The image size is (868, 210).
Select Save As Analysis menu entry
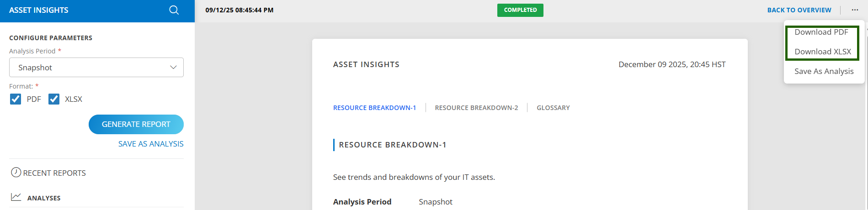pyautogui.click(x=824, y=71)
